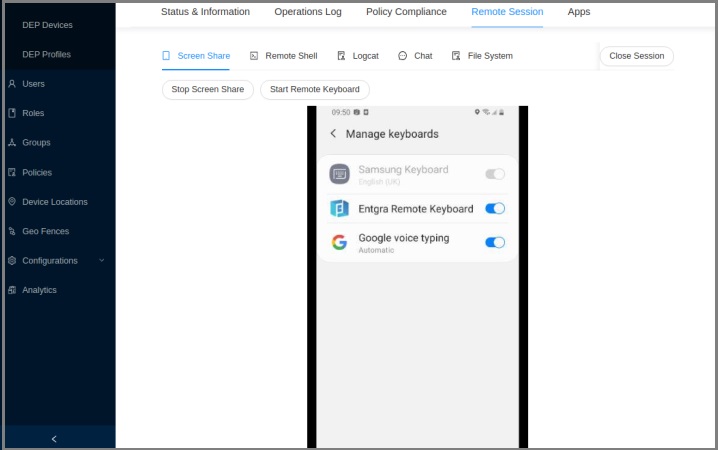Click the Users sidebar icon
This screenshot has width=718, height=450.
coord(12,84)
